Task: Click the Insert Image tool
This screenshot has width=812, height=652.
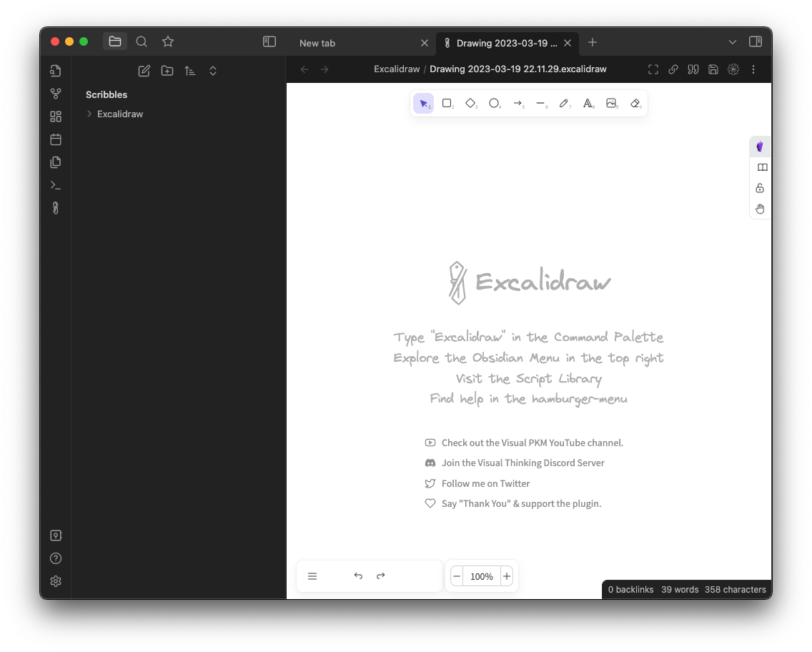Action: click(611, 104)
